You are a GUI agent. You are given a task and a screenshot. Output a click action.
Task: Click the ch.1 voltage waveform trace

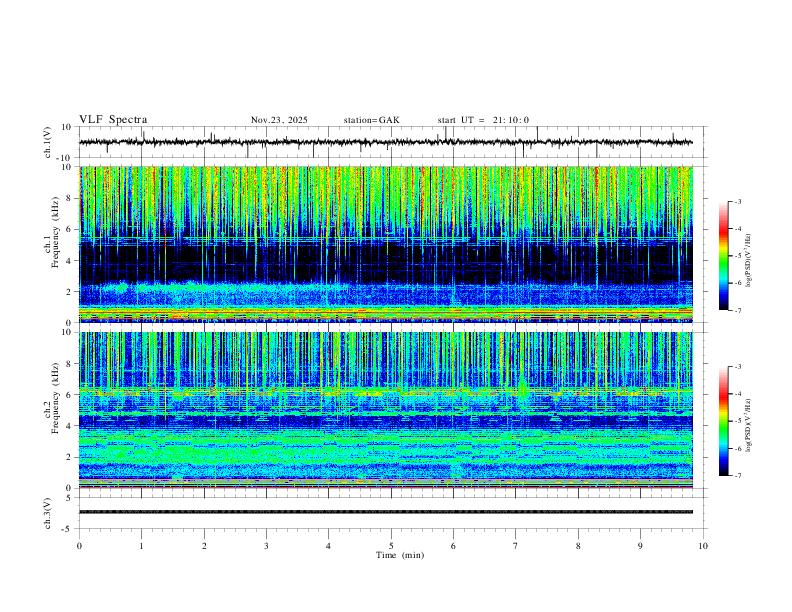(385, 142)
